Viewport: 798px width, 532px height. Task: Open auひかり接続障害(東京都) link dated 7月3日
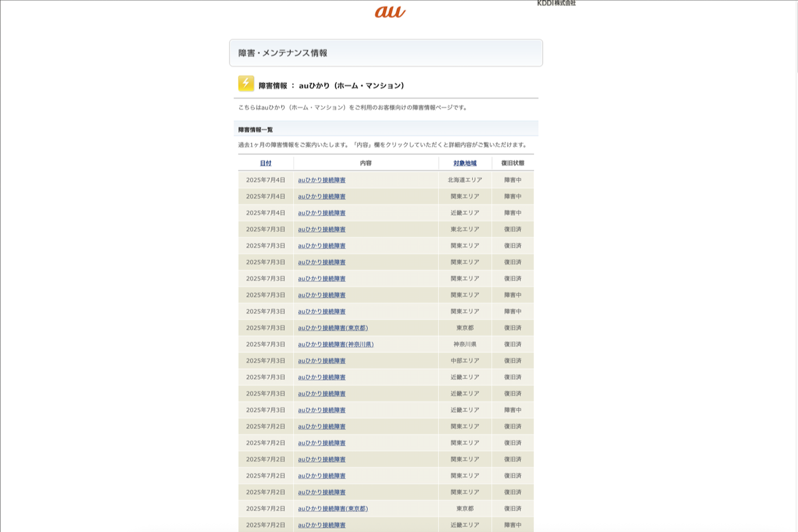[332, 328]
